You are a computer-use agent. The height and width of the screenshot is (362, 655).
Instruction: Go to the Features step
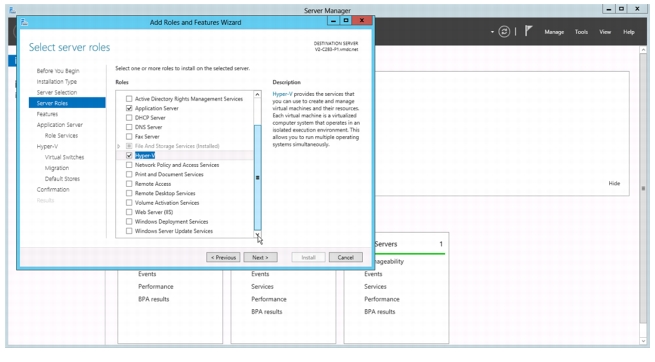pyautogui.click(x=47, y=114)
